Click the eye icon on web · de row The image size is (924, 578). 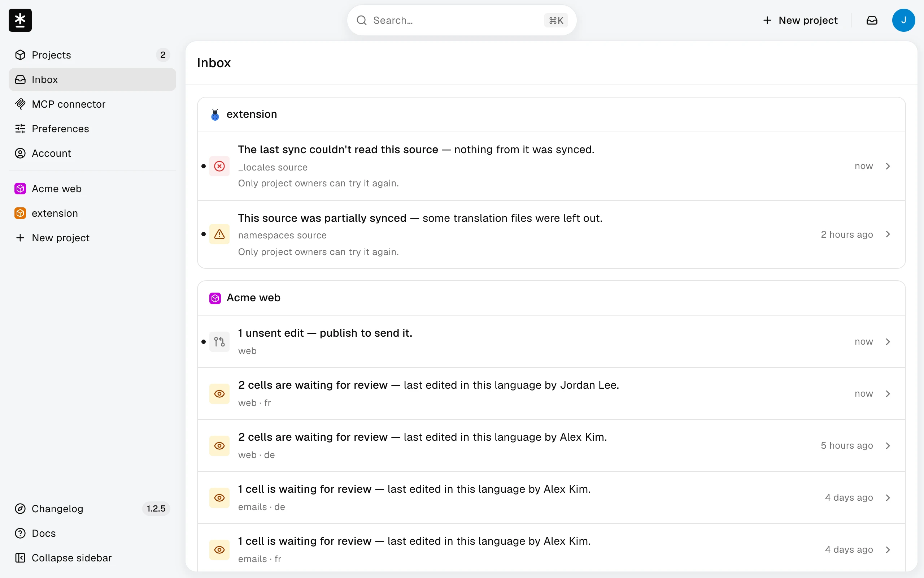click(x=219, y=445)
